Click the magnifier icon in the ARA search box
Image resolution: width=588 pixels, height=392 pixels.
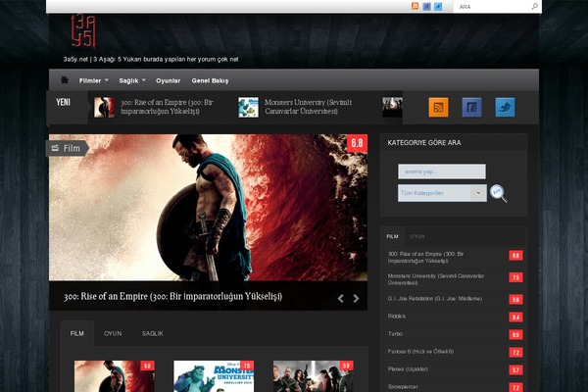(535, 6)
